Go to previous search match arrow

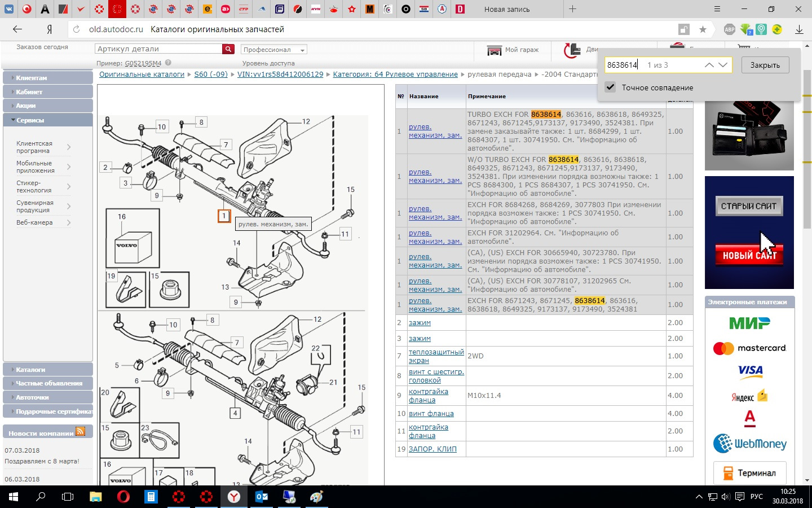tap(709, 65)
